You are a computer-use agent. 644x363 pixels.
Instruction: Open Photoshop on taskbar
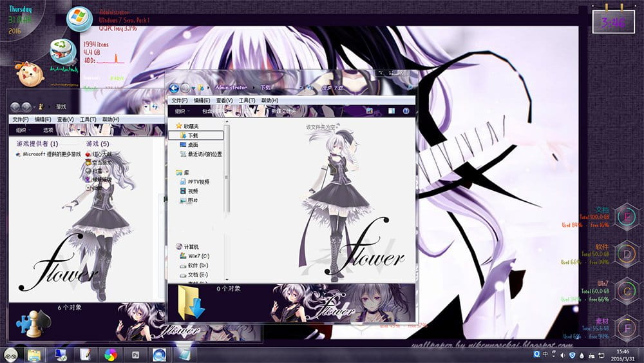coord(135,355)
